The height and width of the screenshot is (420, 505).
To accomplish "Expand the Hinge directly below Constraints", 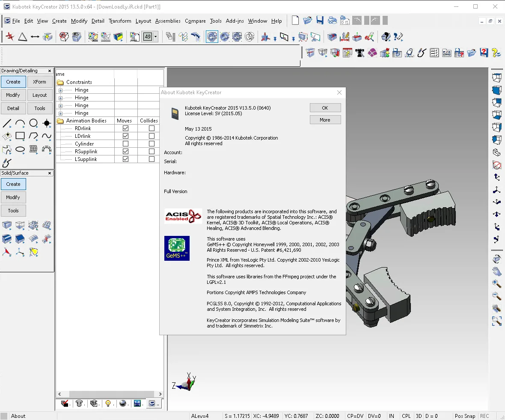I will click(60, 90).
